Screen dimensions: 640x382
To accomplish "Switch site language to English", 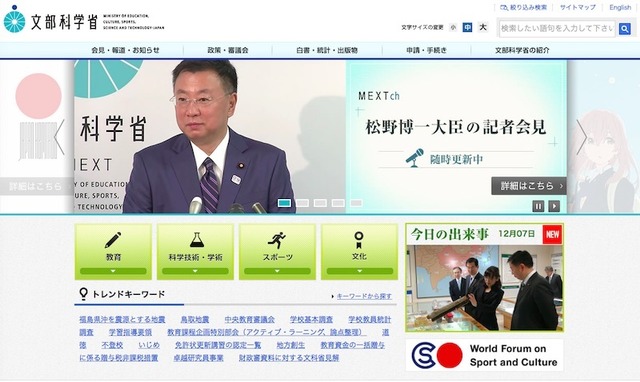I will pyautogui.click(x=620, y=7).
